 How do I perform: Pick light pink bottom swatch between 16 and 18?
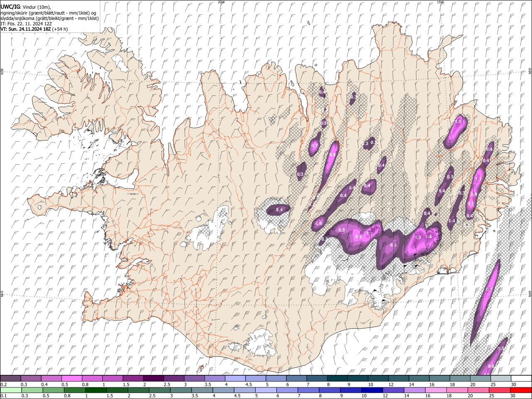436,390
